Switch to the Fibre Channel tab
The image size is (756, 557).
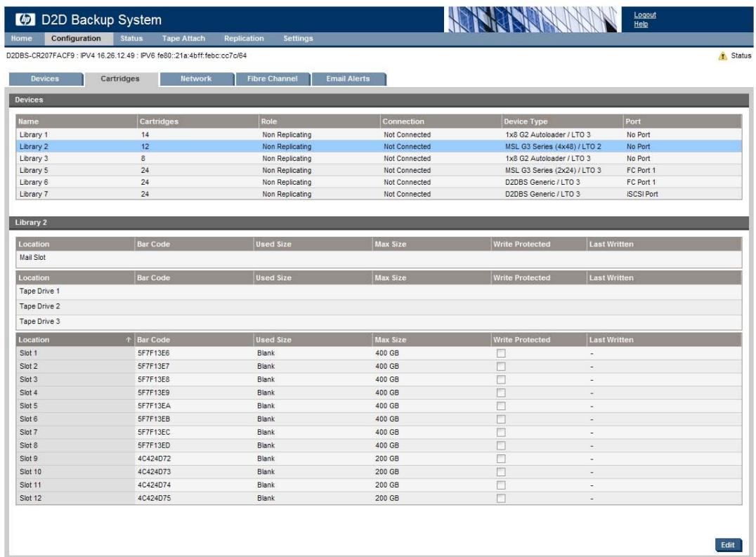coord(273,79)
